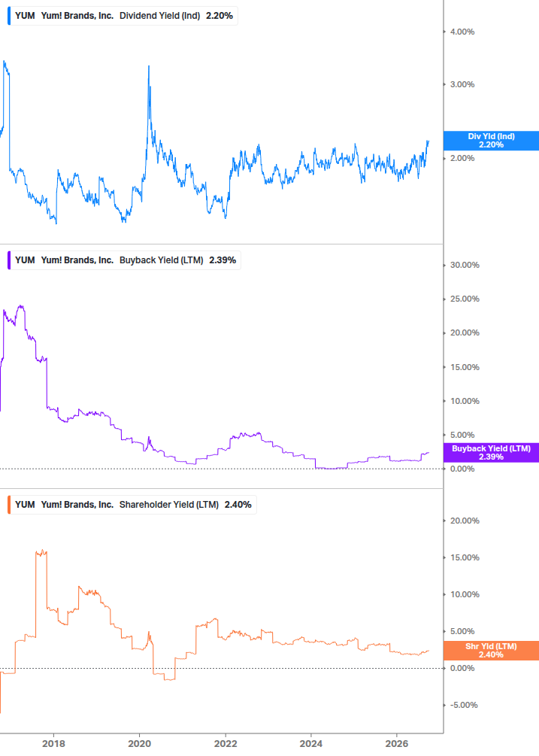Click the 2022 label on the time axis
This screenshot has width=539, height=756.
[226, 744]
